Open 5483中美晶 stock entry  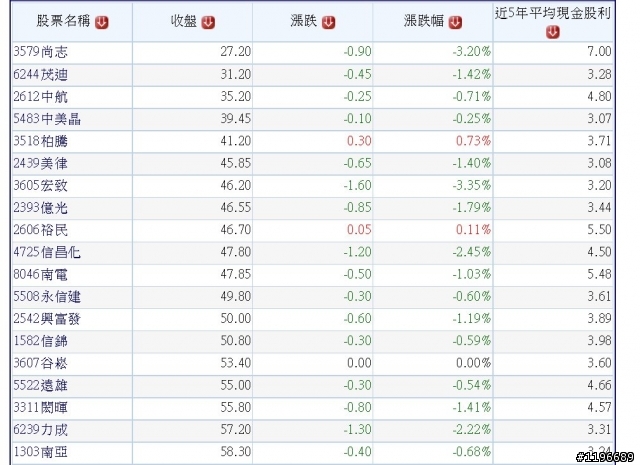click(47, 119)
